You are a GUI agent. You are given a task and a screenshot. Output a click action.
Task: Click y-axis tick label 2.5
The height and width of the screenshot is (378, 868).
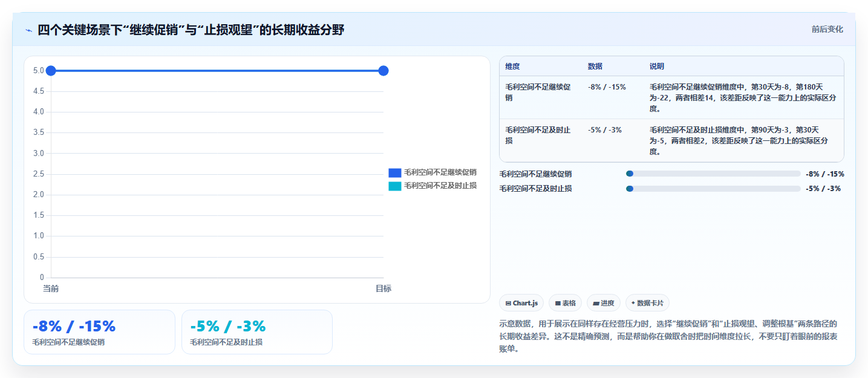(39, 174)
